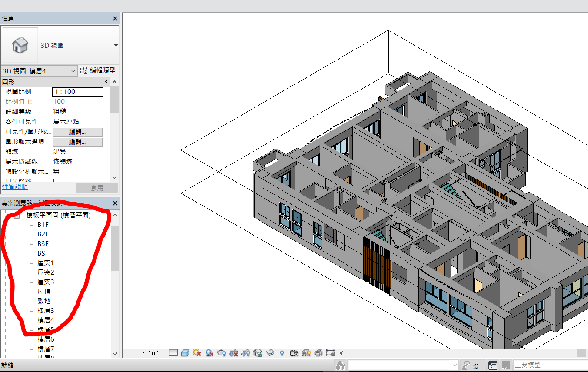The width and height of the screenshot is (588, 372).
Task: Toggle the Sun Path icon
Action: point(197,353)
